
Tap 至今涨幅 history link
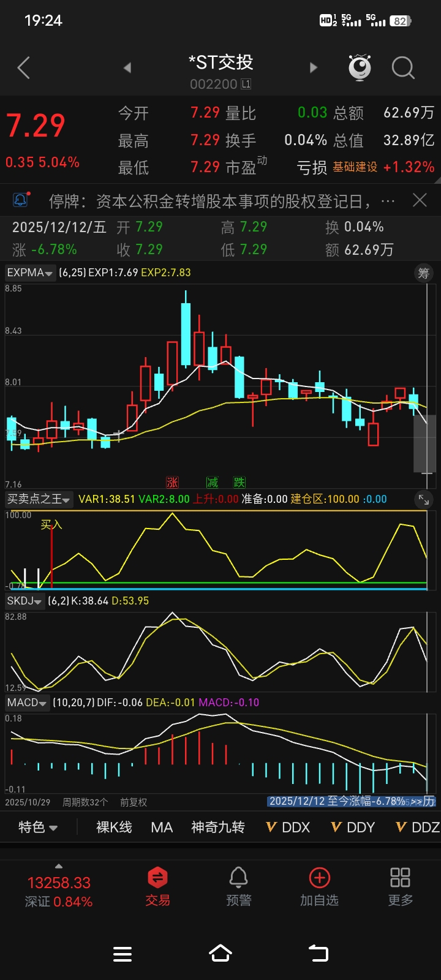[x=352, y=801]
